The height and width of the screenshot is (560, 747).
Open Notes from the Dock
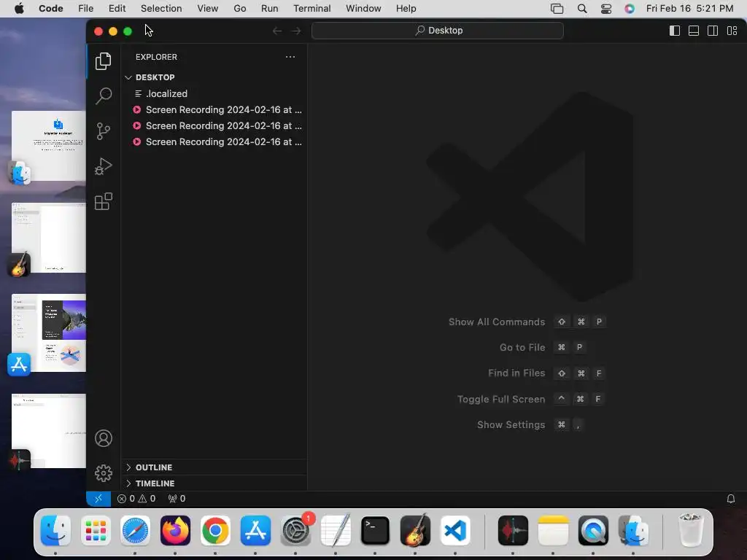pyautogui.click(x=553, y=531)
